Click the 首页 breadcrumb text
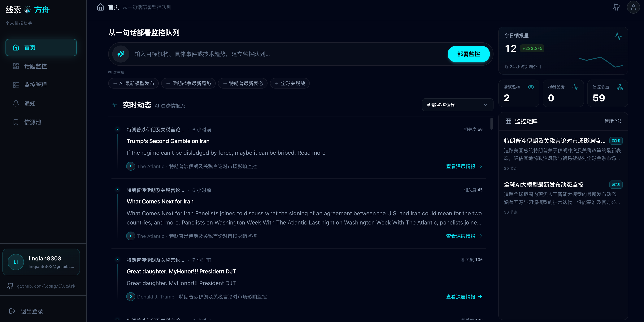 114,7
